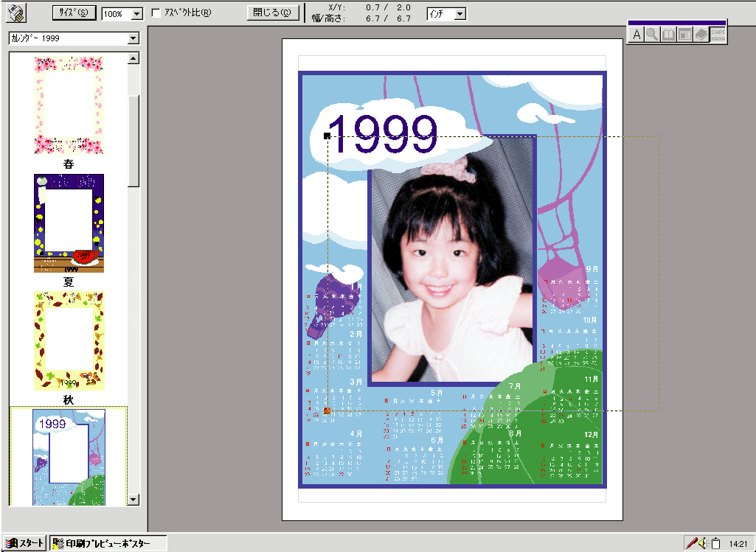
Task: Click the IME open book dictionary icon
Action: pyautogui.click(x=668, y=34)
